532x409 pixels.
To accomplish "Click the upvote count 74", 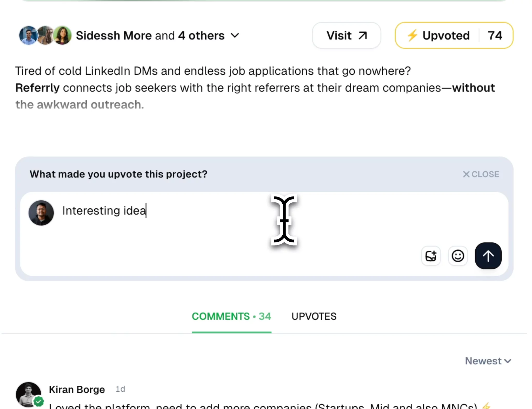I will (x=495, y=36).
